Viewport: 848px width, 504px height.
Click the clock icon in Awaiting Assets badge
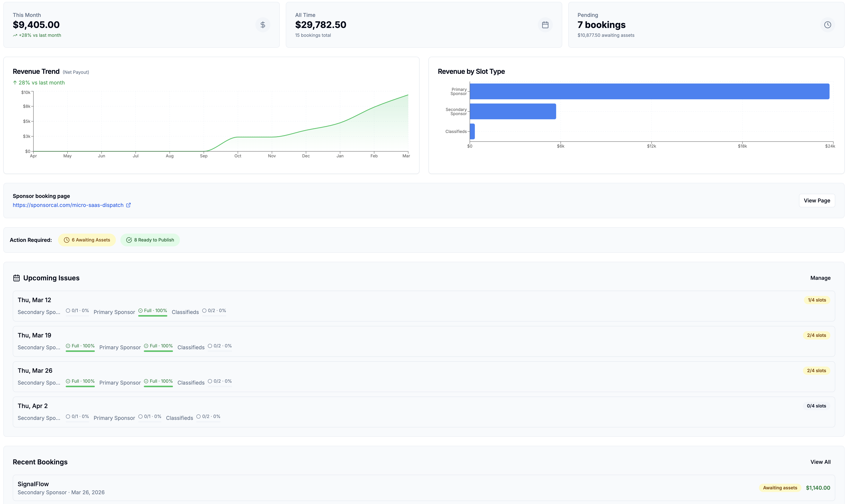pos(66,240)
